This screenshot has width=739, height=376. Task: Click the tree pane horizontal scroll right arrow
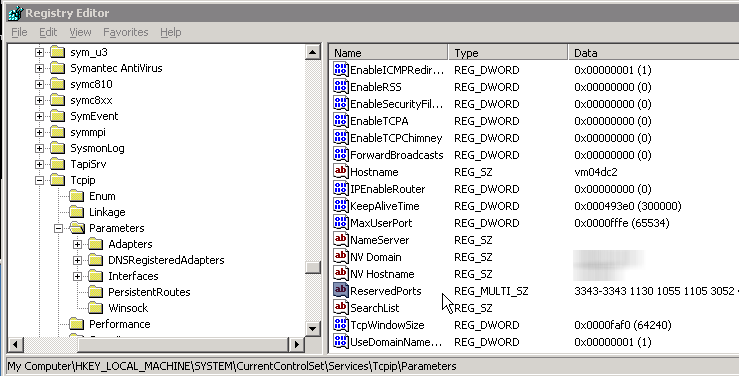click(x=296, y=344)
